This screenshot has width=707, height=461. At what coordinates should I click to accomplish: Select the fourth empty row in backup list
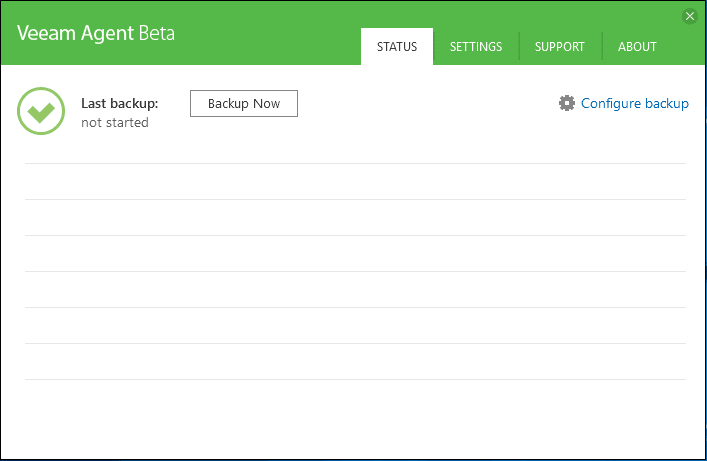coord(355,289)
